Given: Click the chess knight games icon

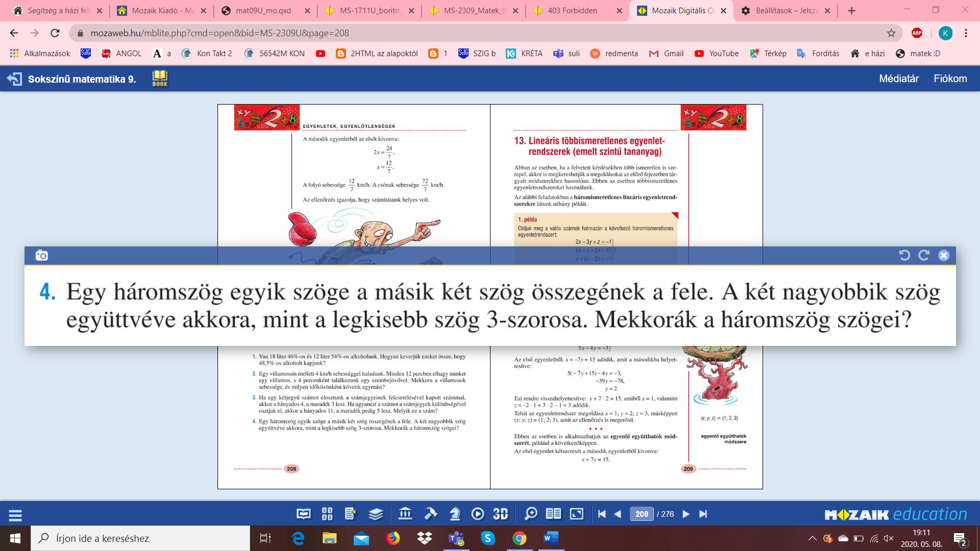Looking at the screenshot, I should pos(454,514).
